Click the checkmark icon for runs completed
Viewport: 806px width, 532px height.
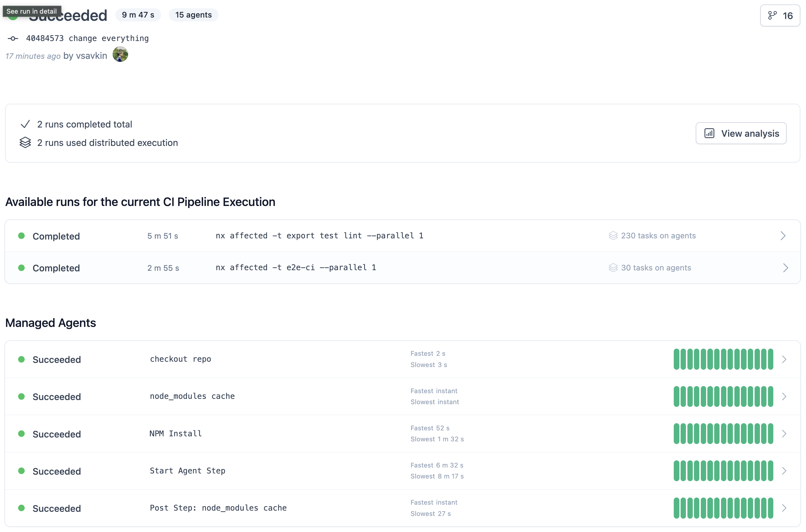(25, 124)
